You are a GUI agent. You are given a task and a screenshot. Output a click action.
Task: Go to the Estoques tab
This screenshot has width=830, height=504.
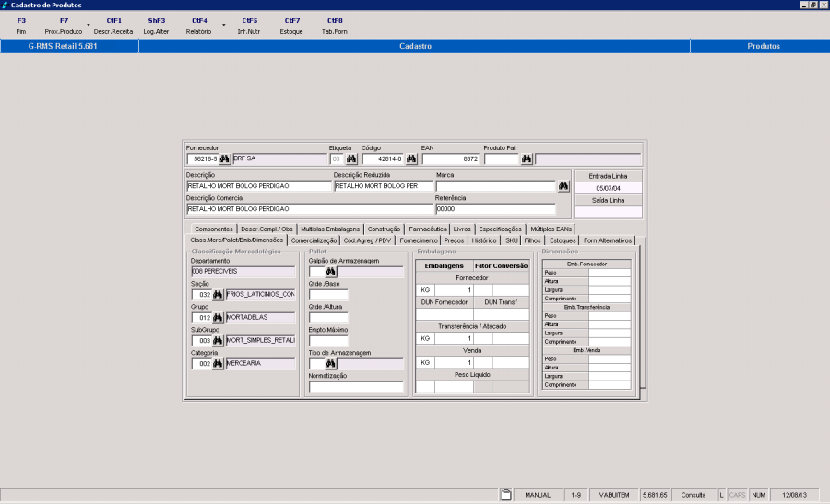(563, 240)
